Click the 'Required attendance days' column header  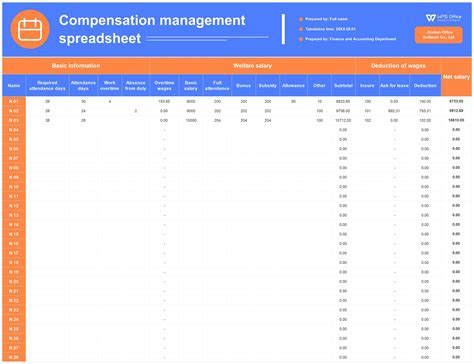coord(47,86)
